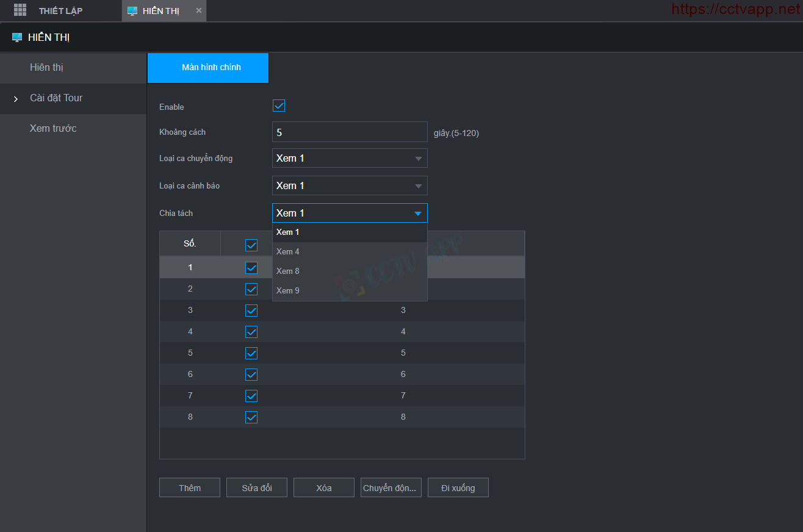
Task: Switch to the Màn hình chính tab
Action: pyautogui.click(x=207, y=68)
